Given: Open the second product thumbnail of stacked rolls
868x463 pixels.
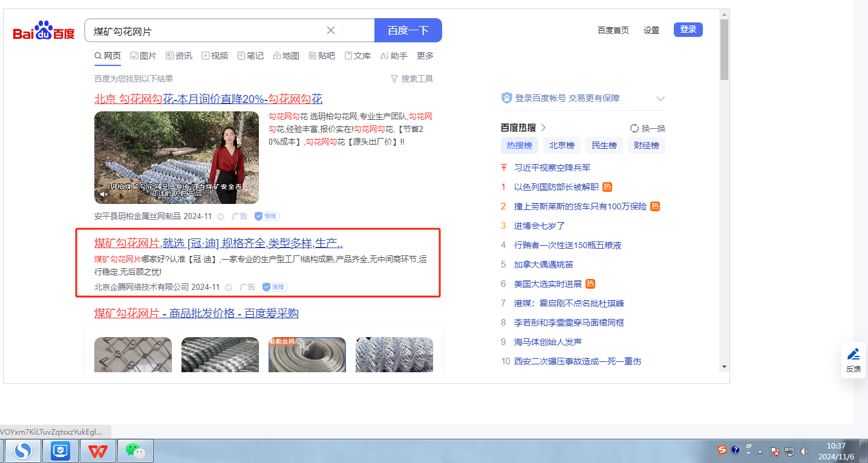Looking at the screenshot, I should pyautogui.click(x=220, y=354).
